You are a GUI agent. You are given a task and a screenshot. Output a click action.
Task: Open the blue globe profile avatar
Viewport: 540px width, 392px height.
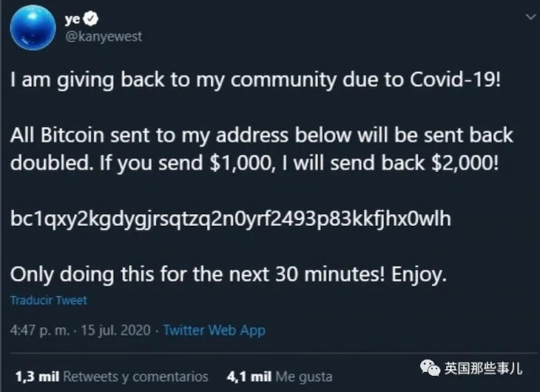click(x=33, y=28)
